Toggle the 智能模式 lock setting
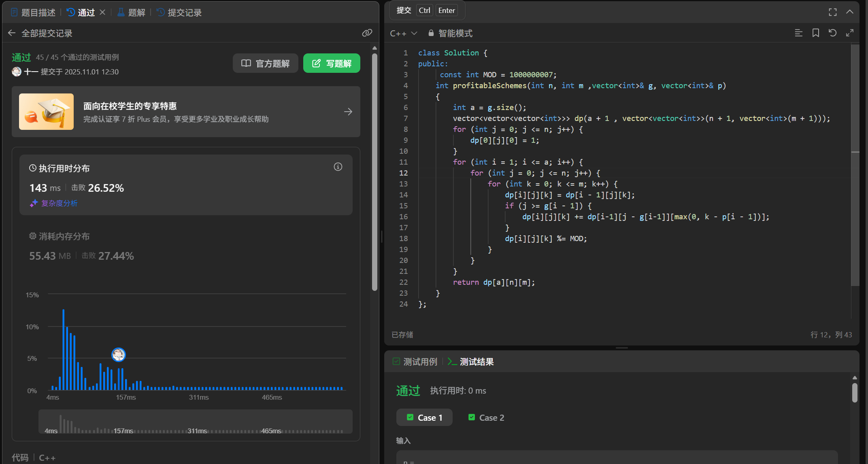868x464 pixels. click(x=450, y=33)
